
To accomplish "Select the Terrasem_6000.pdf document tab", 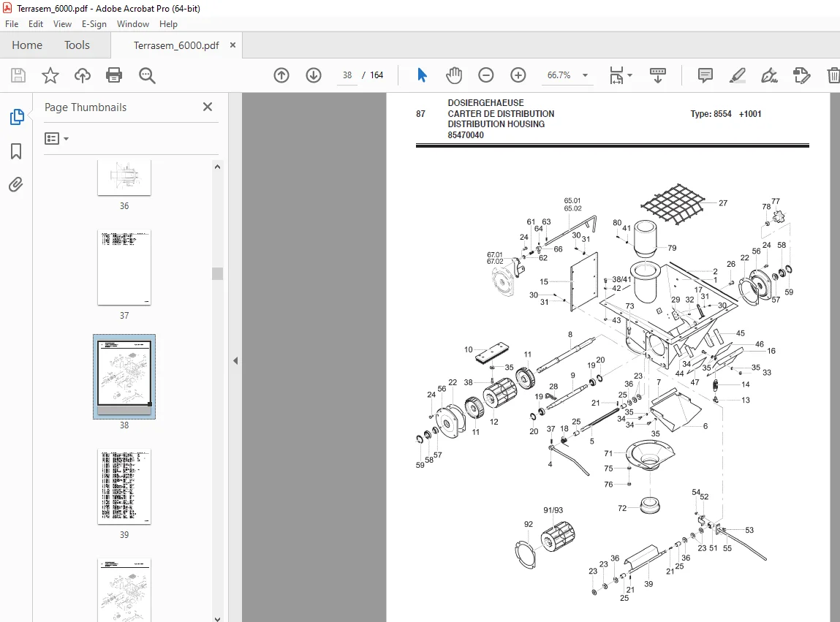I will (x=176, y=45).
